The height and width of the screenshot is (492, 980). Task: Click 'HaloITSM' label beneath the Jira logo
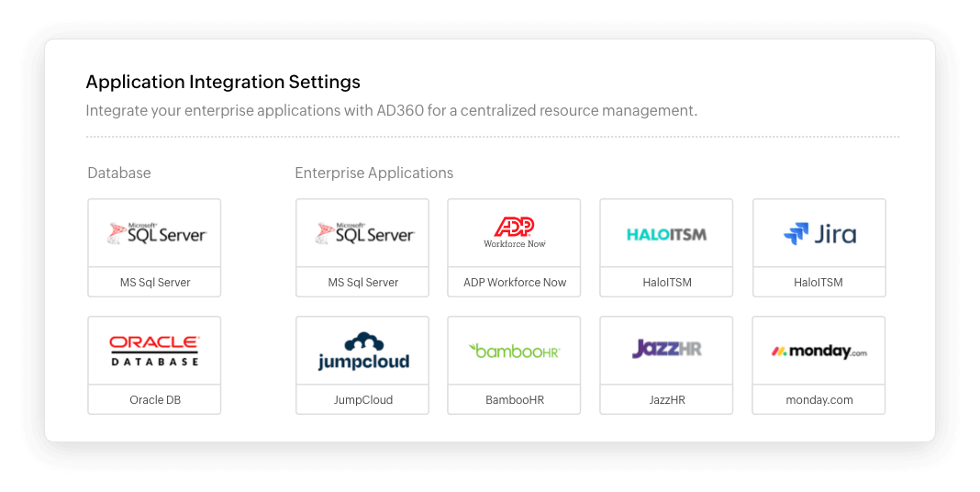[x=819, y=283]
